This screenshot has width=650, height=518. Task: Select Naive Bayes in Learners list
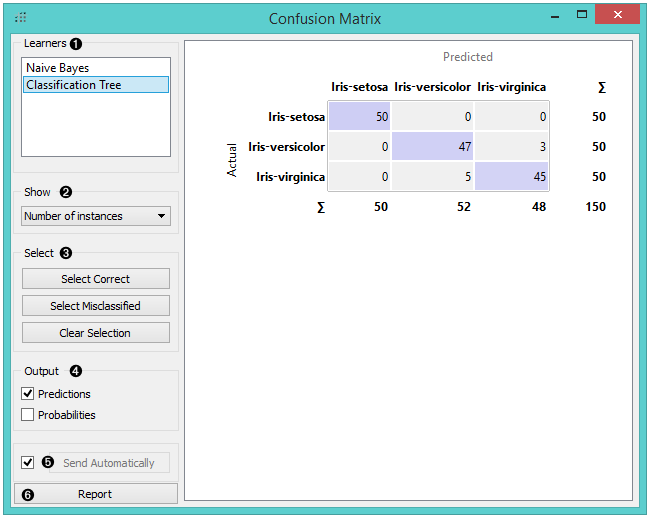58,68
